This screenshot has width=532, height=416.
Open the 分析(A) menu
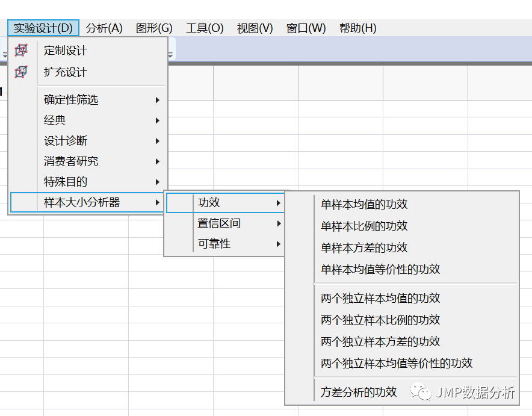pyautogui.click(x=104, y=27)
